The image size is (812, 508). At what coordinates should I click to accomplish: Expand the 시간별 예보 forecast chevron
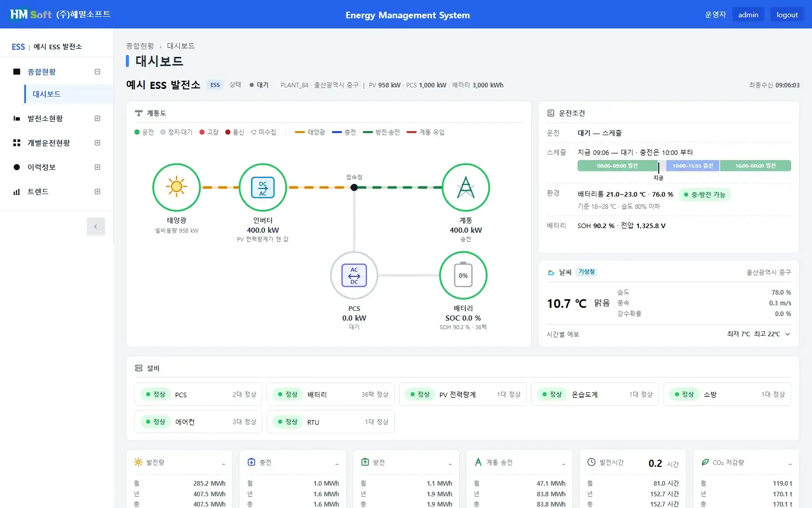(x=788, y=334)
